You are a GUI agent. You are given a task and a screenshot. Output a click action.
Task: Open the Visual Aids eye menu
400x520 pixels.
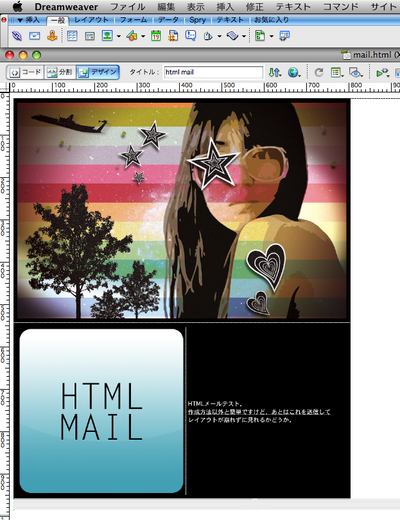[356, 72]
